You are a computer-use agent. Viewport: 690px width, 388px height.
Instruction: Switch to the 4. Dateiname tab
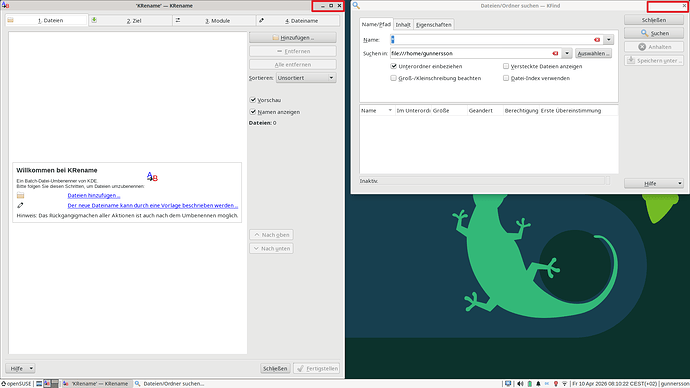pos(298,20)
